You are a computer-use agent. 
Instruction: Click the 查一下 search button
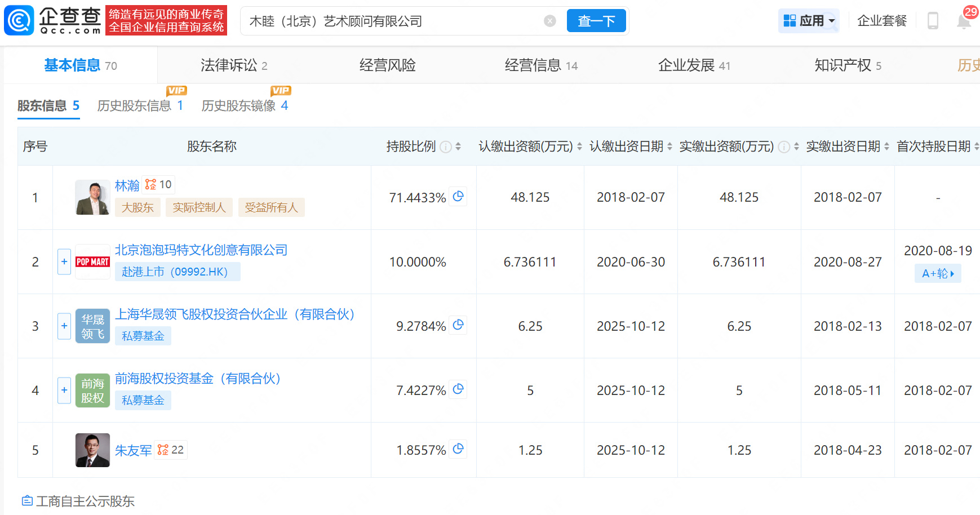(596, 21)
